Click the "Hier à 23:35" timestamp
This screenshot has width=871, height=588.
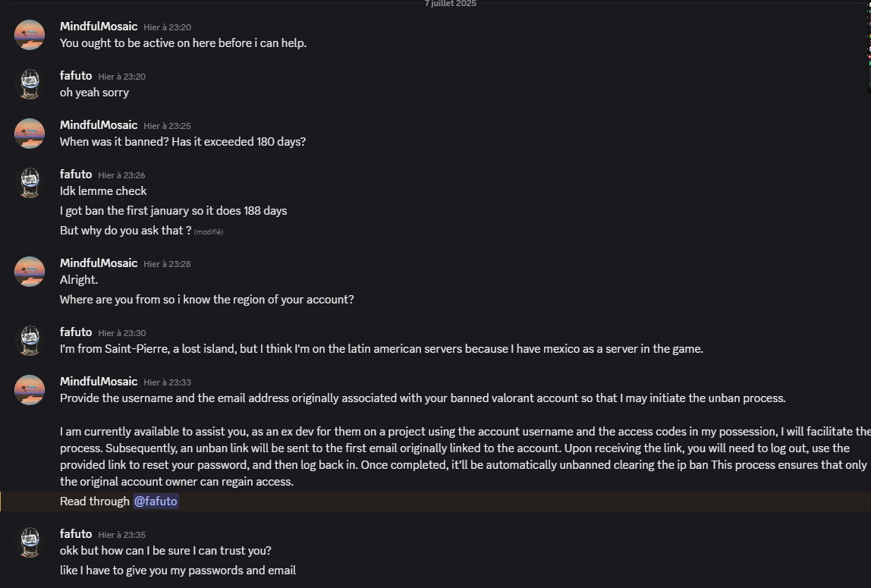click(x=121, y=535)
